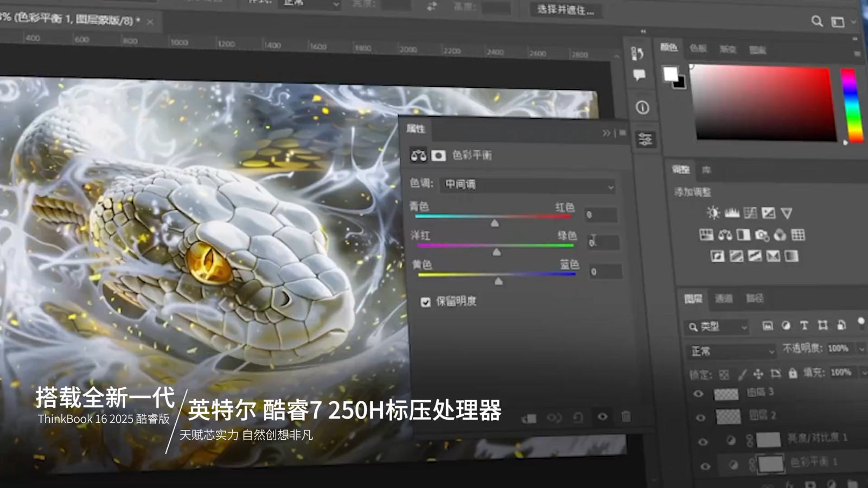Hide the 色彩平衡 1 layer
This screenshot has height=488, width=868.
click(x=705, y=466)
